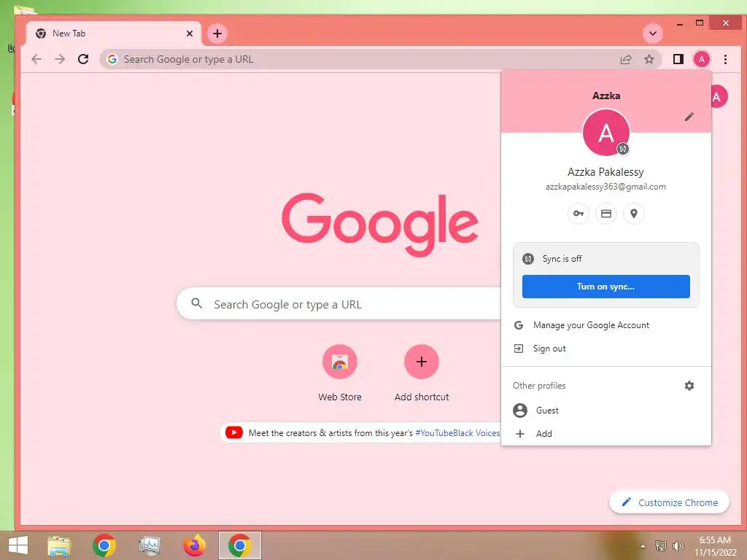Open addresses location pin icon

click(x=634, y=214)
